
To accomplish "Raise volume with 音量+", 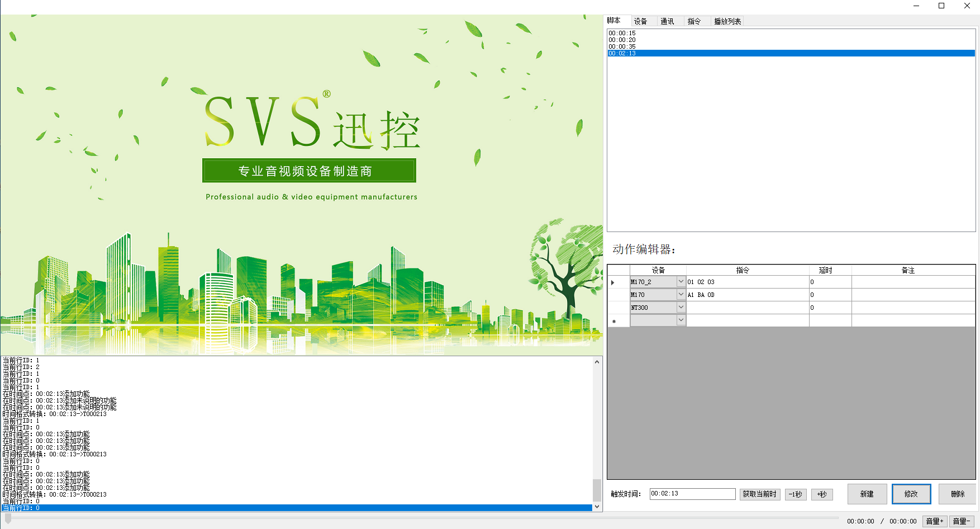I will 934,521.
